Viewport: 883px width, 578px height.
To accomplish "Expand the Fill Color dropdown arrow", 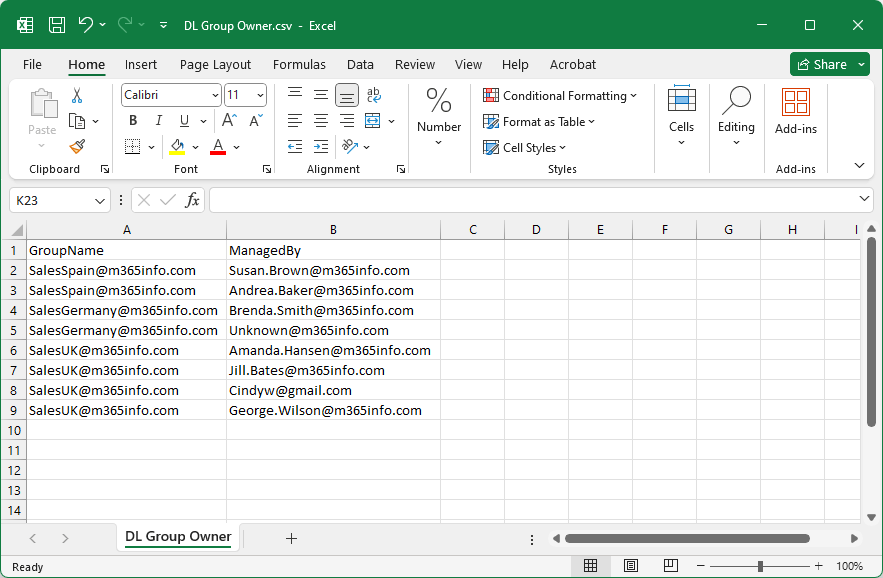I will tap(197, 147).
